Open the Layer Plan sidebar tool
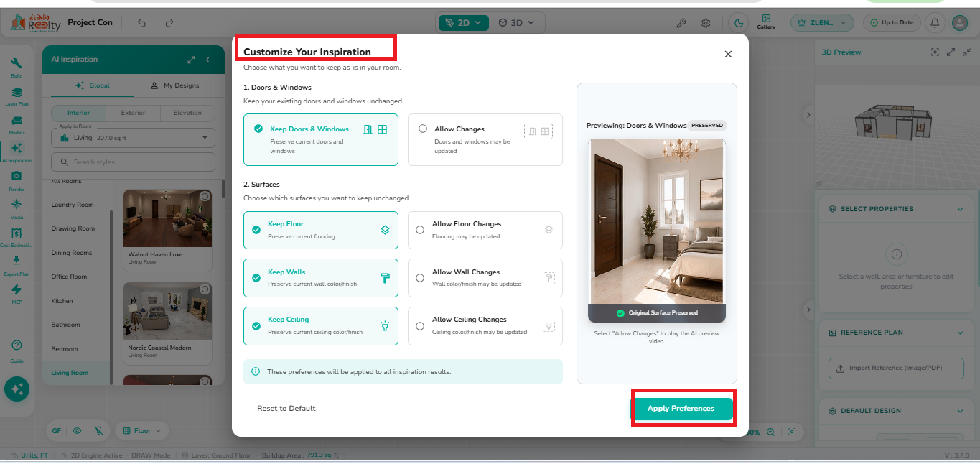Image resolution: width=980 pixels, height=464 pixels. 17,96
